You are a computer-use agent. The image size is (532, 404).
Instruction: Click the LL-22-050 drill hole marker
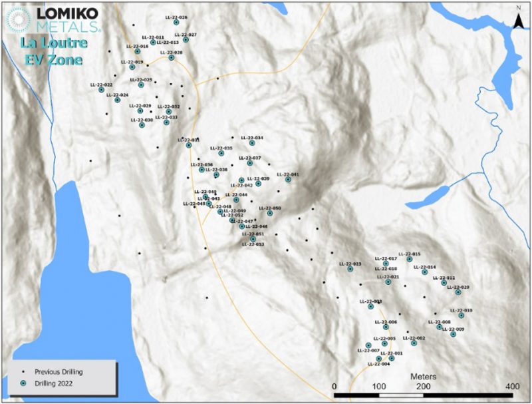(x=270, y=214)
